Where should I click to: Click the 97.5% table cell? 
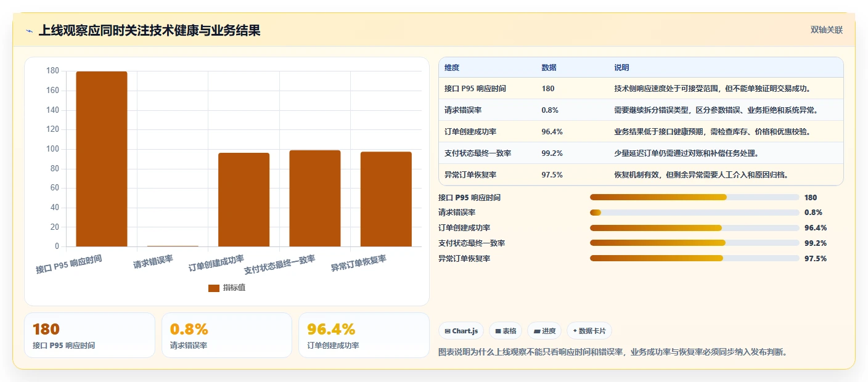pyautogui.click(x=552, y=175)
